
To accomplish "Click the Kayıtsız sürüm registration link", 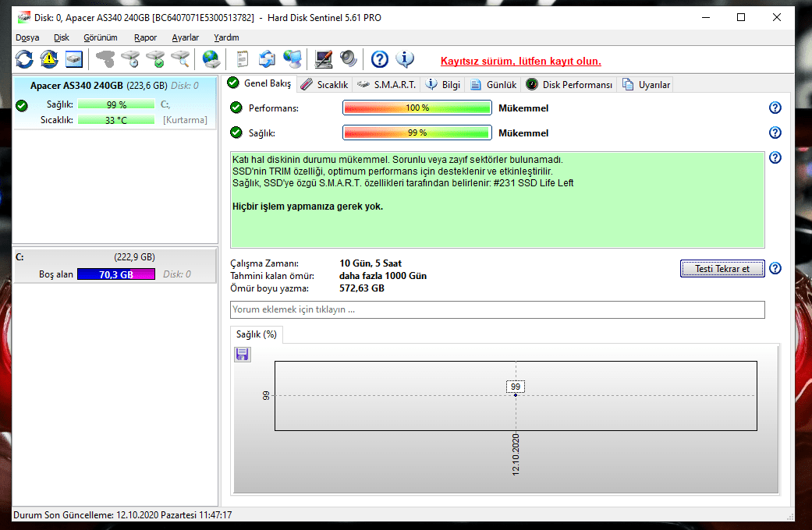I will pos(520,61).
